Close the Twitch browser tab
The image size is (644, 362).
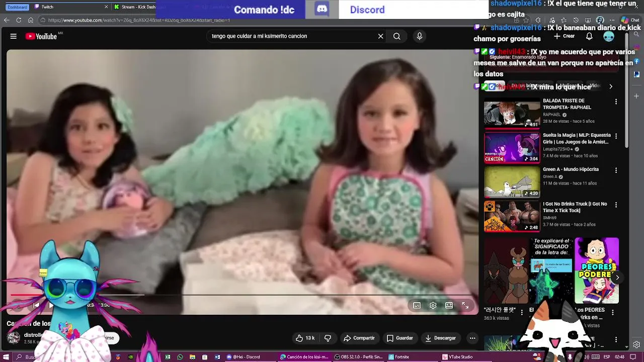point(106,7)
